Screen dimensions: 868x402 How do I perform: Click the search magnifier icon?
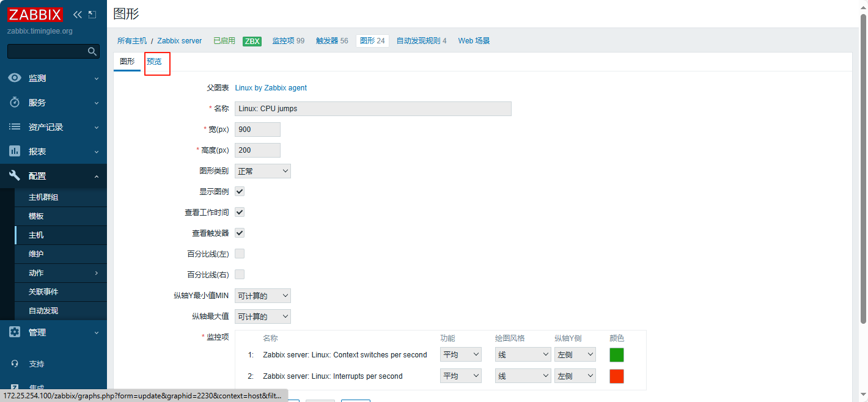92,51
